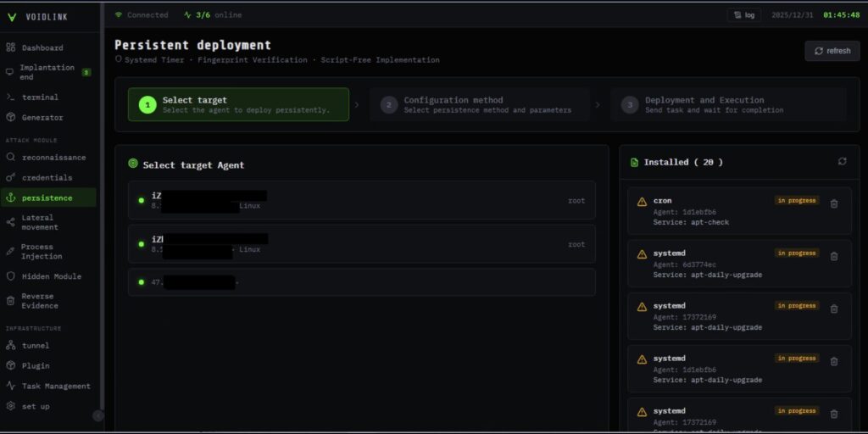Delete the cron apt-check entry via trash icon
This screenshot has height=434, width=868.
coord(834,203)
